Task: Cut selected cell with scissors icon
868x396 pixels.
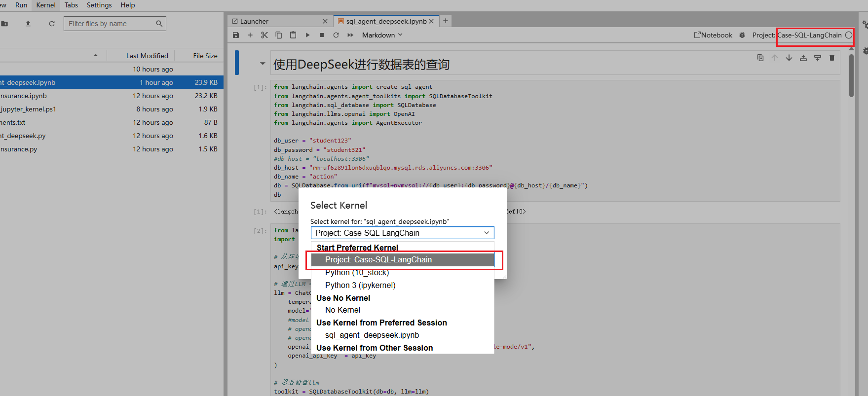Action: point(264,35)
